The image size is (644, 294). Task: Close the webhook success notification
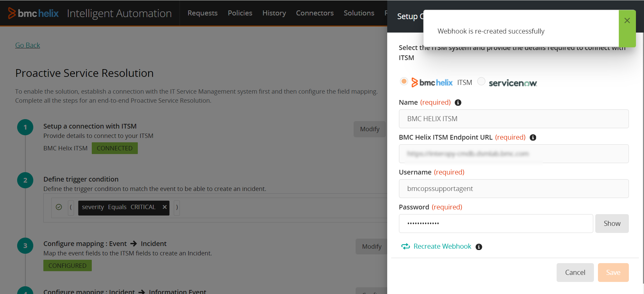(627, 20)
